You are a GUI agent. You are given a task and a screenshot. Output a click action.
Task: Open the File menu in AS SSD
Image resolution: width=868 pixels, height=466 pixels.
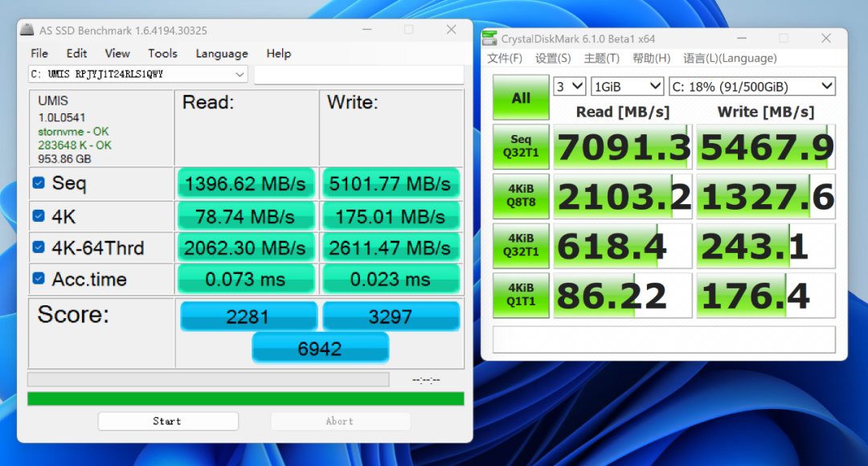(x=39, y=54)
